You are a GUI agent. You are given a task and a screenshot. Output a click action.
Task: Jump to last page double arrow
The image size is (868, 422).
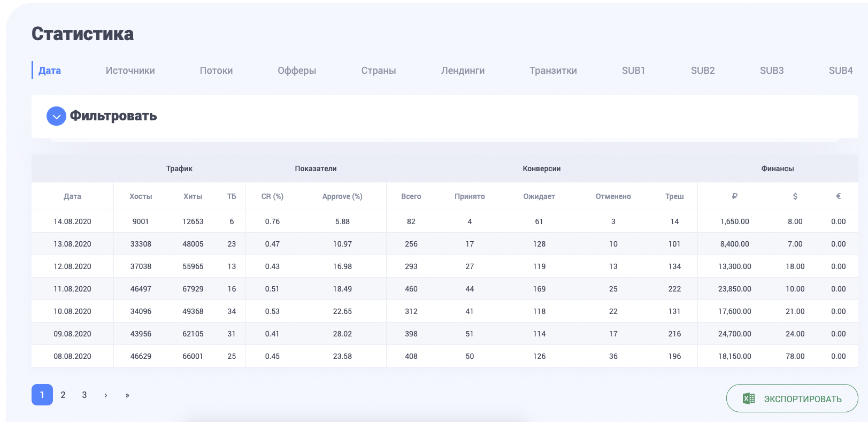127,395
